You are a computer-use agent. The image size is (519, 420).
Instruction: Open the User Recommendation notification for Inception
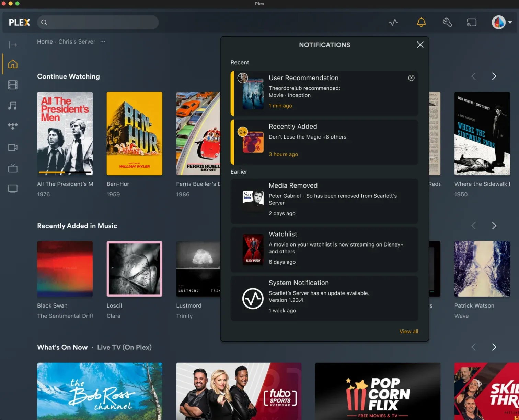pyautogui.click(x=324, y=94)
